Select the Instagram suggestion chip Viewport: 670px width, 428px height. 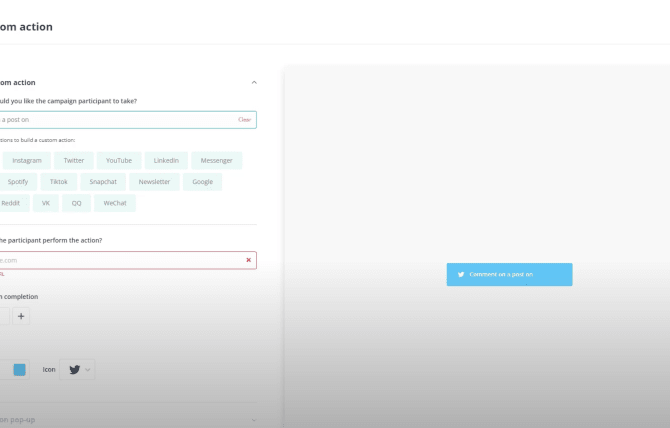coord(27,161)
